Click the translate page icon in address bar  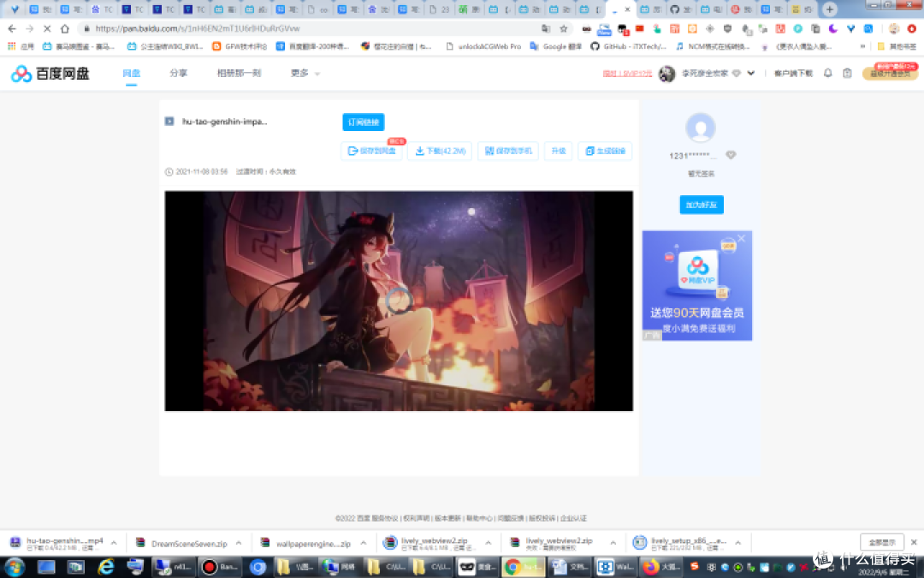pyautogui.click(x=546, y=28)
